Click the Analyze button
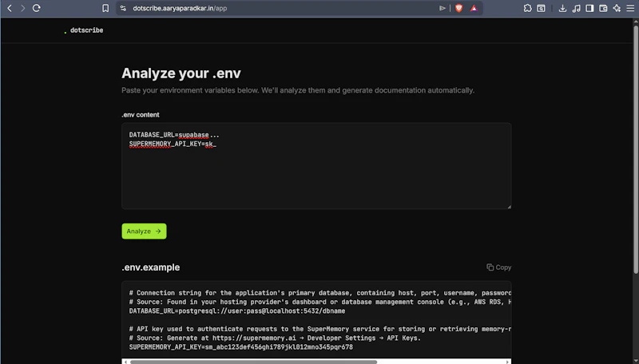This screenshot has width=639, height=364. [144, 231]
